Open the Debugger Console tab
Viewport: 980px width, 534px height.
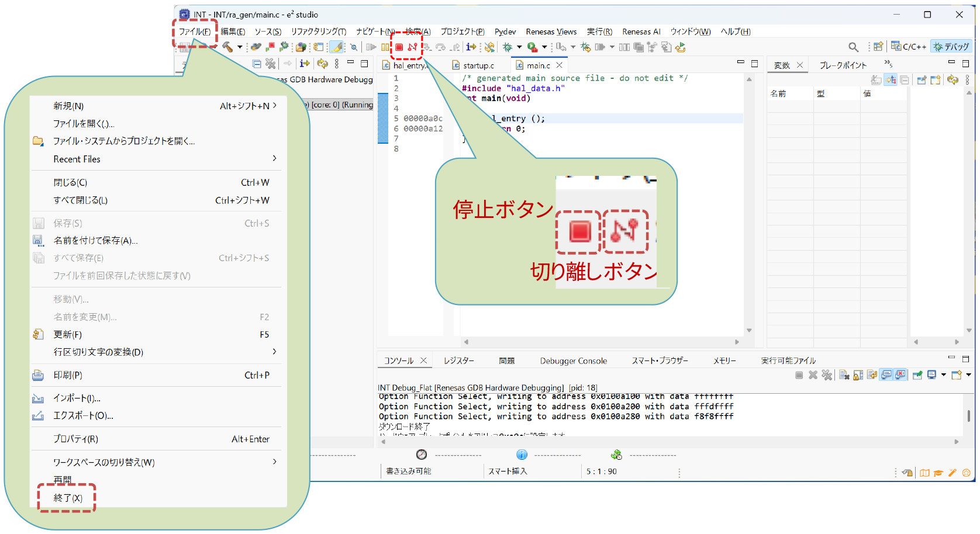coord(573,361)
